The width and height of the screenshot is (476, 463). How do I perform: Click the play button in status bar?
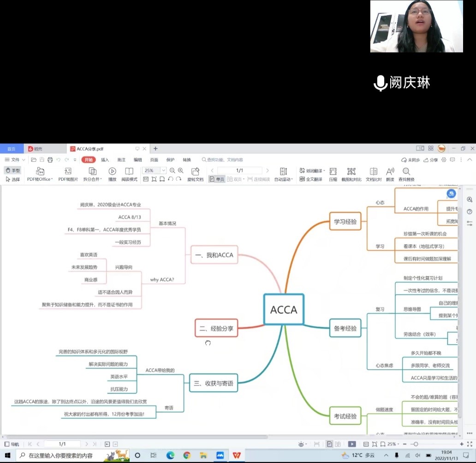tap(352, 444)
